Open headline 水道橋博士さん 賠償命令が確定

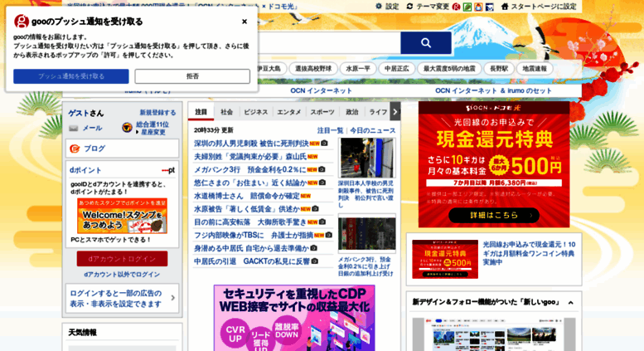coord(247,196)
